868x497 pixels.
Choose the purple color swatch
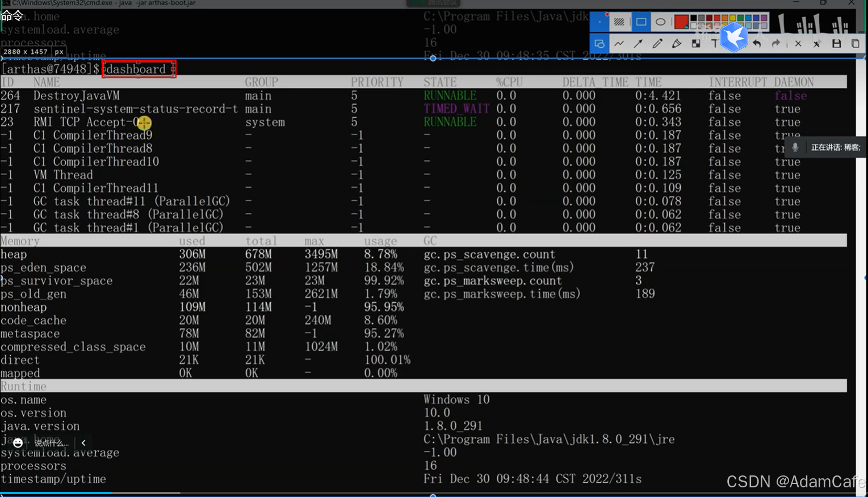pos(764,19)
